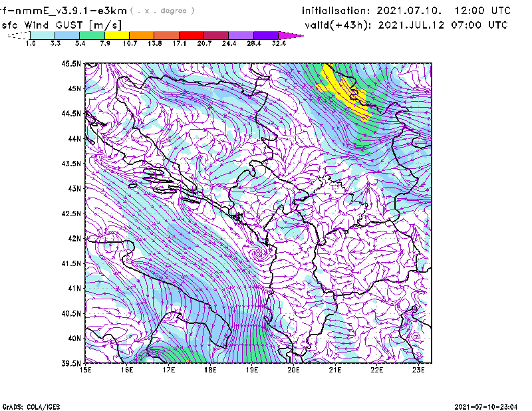The image size is (532, 411).
Task: Click the 40.5N latitude label
Action: [x=71, y=313]
